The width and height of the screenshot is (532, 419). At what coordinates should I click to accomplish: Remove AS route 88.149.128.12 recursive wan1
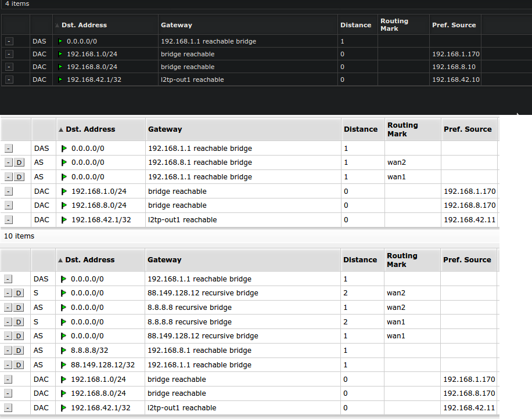point(8,336)
